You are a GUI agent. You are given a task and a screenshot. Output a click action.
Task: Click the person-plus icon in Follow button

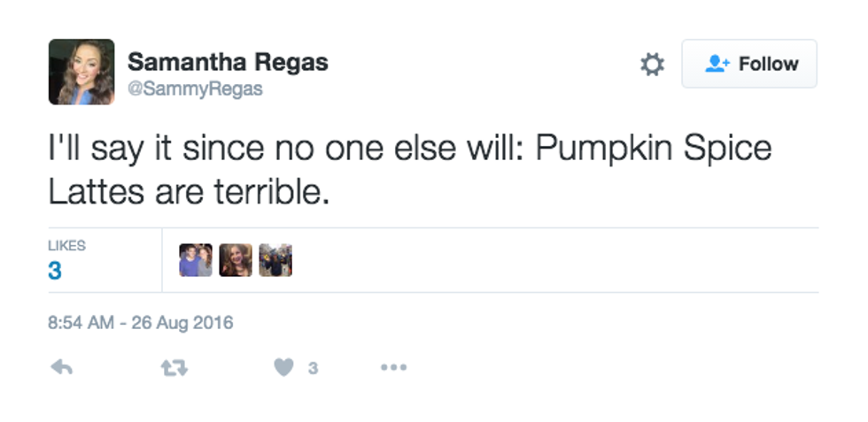pos(716,64)
